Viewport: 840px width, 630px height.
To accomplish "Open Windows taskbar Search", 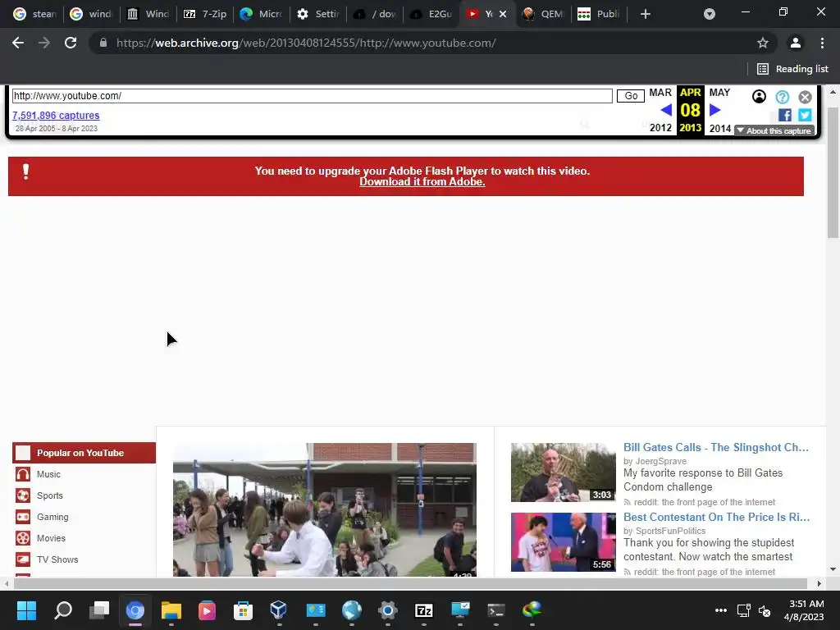I will [62, 610].
